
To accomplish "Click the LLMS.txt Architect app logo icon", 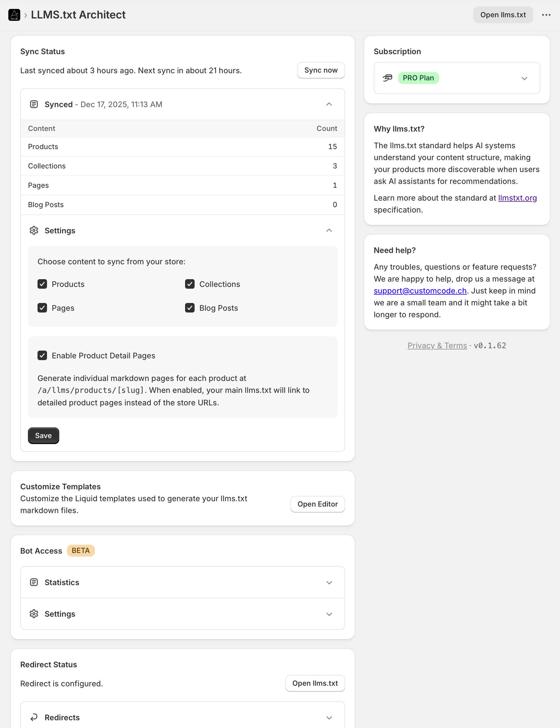I will point(14,15).
